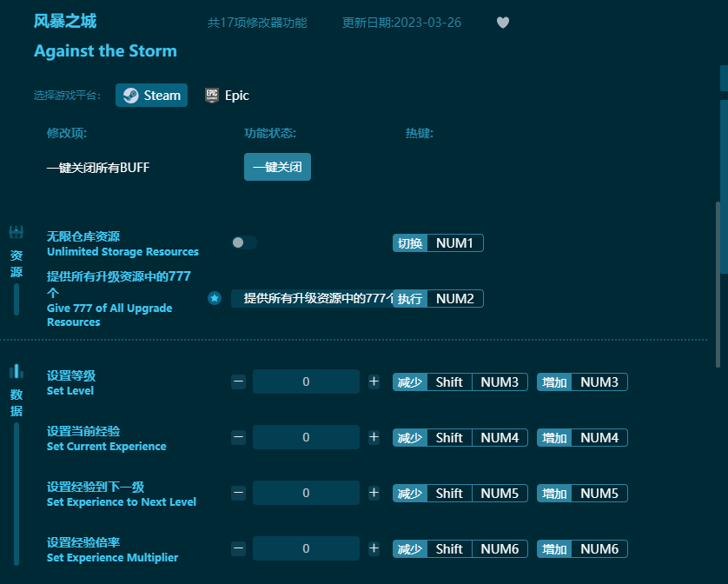This screenshot has height=584, width=728.
Task: Click the Steam logo icon
Action: click(130, 96)
